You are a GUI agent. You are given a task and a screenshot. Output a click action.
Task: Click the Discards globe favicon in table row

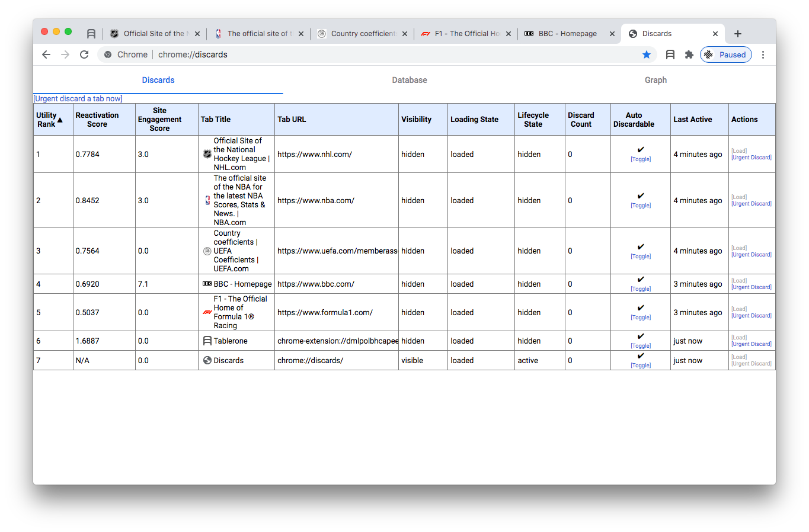[x=207, y=360]
